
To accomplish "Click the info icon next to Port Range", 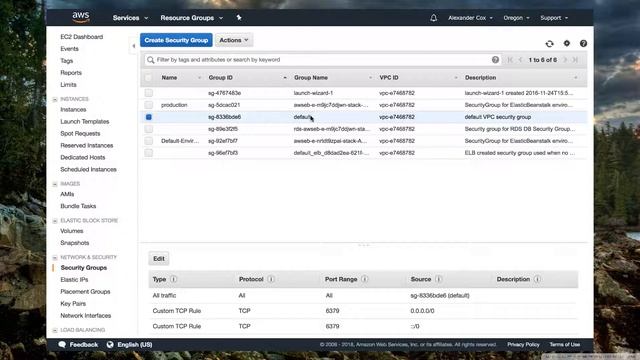I will [x=364, y=279].
